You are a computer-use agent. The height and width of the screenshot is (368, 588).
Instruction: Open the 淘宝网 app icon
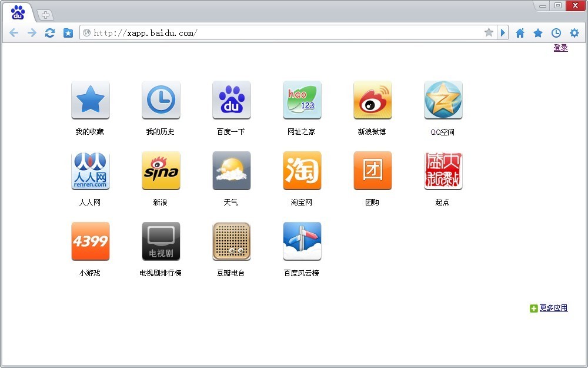(x=302, y=171)
